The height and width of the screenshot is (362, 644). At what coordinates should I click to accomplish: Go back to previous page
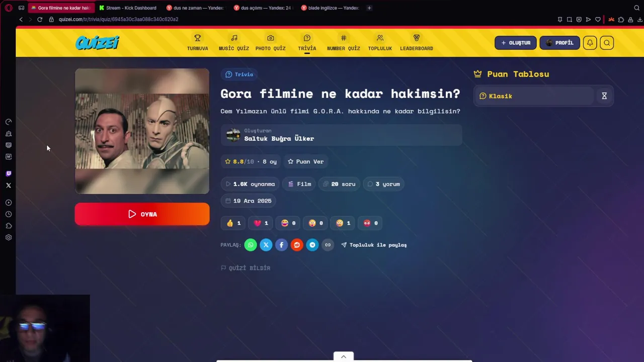[21, 19]
